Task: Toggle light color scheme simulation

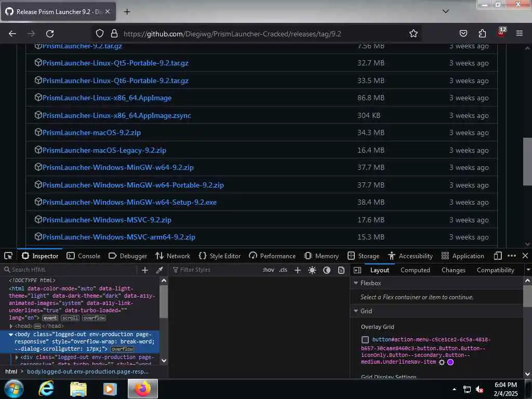Action: [312, 270]
